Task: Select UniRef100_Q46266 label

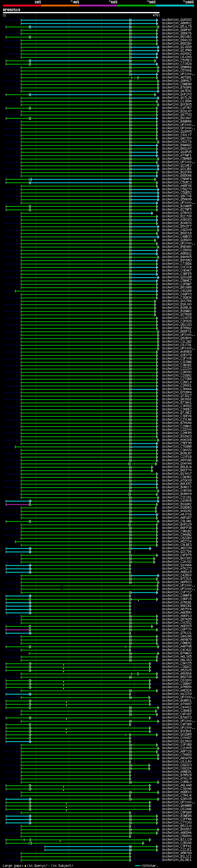Action: [177, 636]
